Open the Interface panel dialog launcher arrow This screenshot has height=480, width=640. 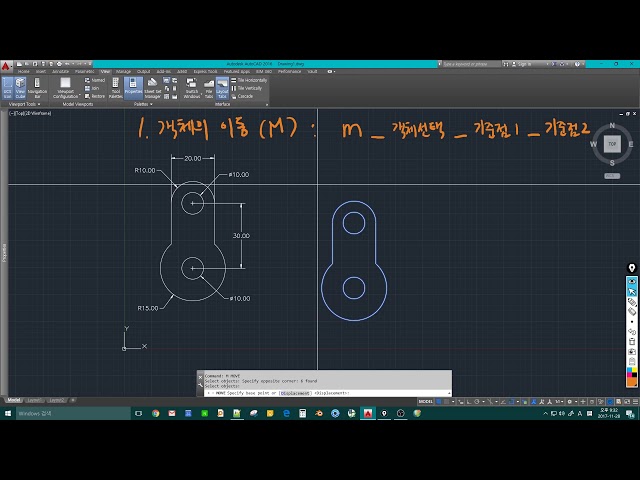(x=267, y=105)
